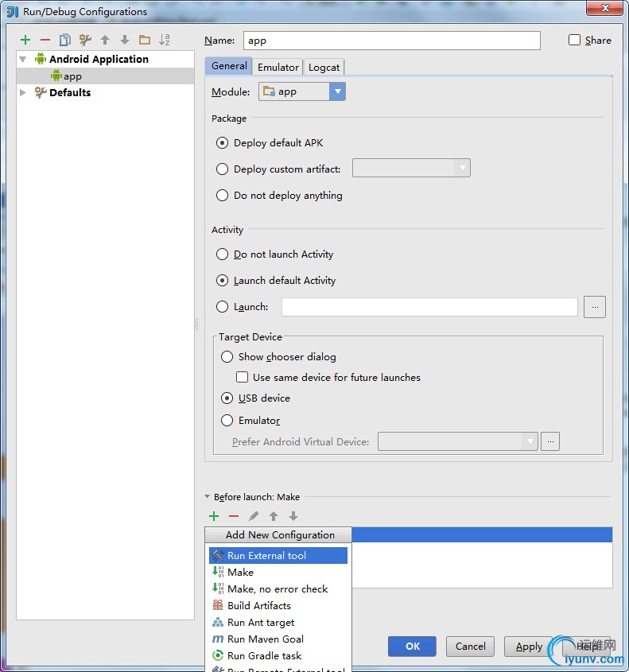Select the Launch specific activity radio
629x672 pixels.
222,306
